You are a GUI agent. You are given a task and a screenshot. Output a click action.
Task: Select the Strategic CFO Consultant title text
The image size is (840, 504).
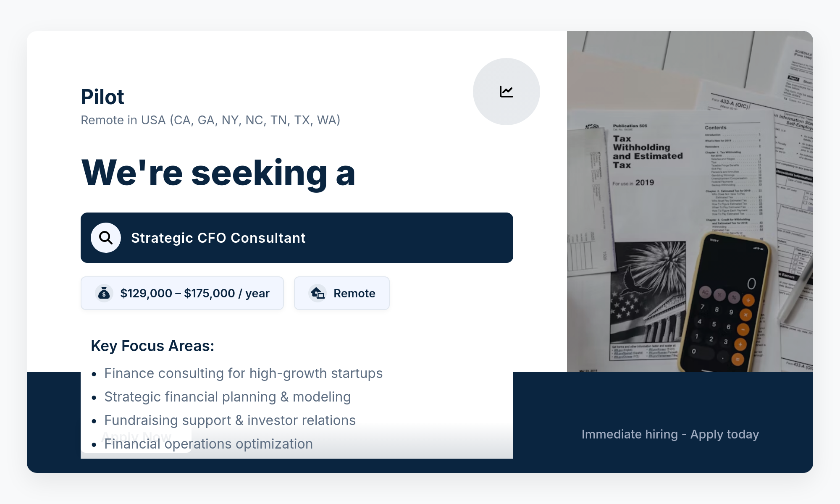[218, 238]
